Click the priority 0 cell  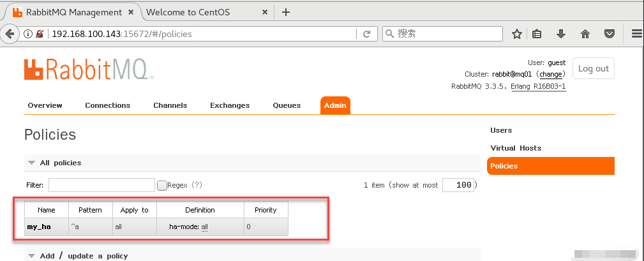coord(266,227)
